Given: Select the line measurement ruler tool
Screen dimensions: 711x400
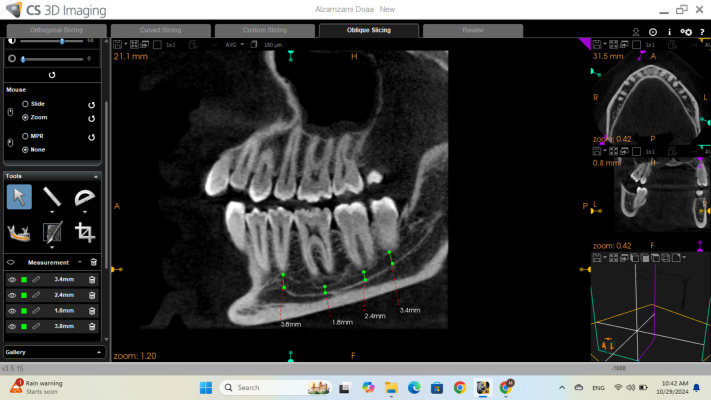Looking at the screenshot, I should point(52,196).
